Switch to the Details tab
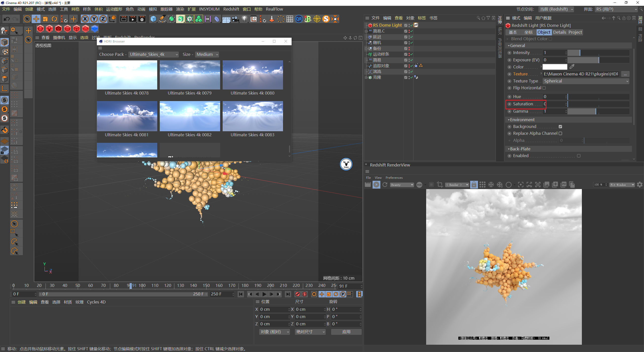 (559, 32)
